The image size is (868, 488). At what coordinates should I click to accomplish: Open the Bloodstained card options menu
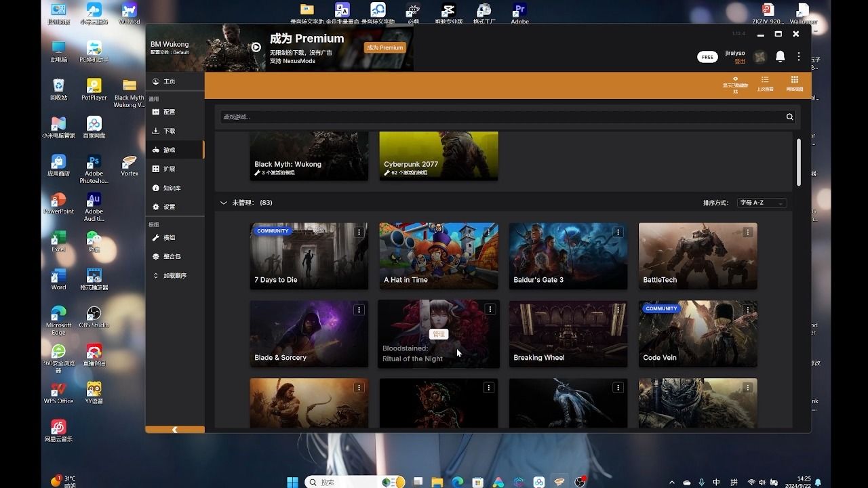tap(490, 309)
